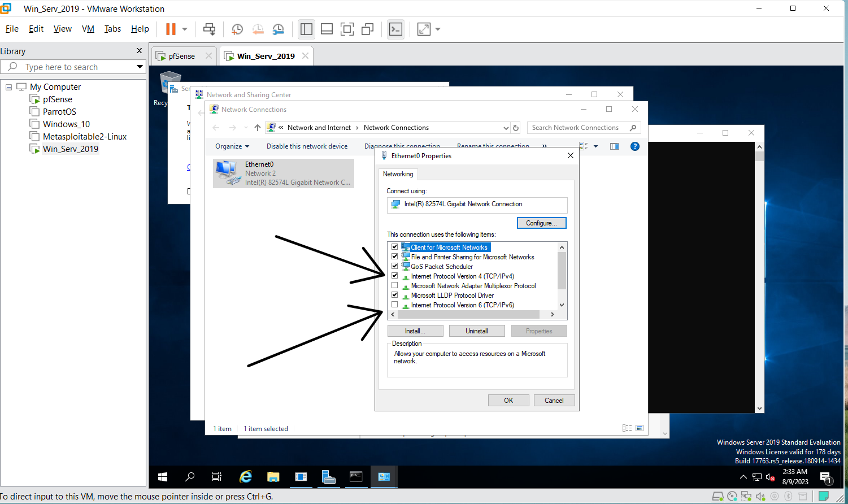
Task: Open address bar history dropdown
Action: (x=506, y=128)
